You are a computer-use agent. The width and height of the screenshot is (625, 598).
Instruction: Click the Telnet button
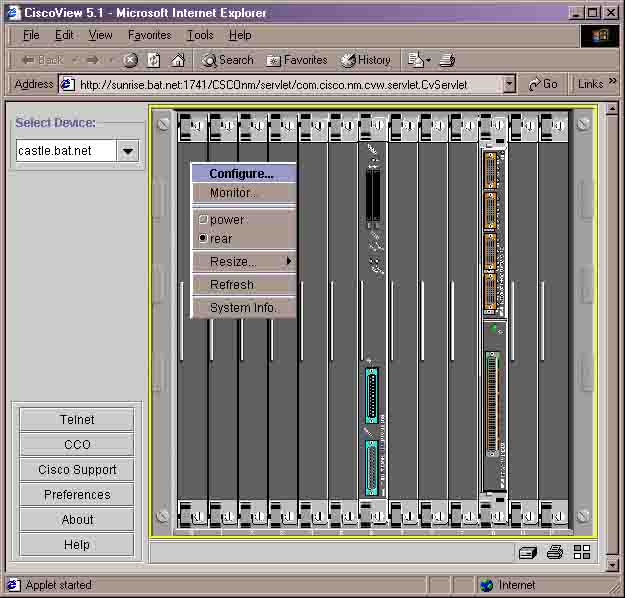77,419
